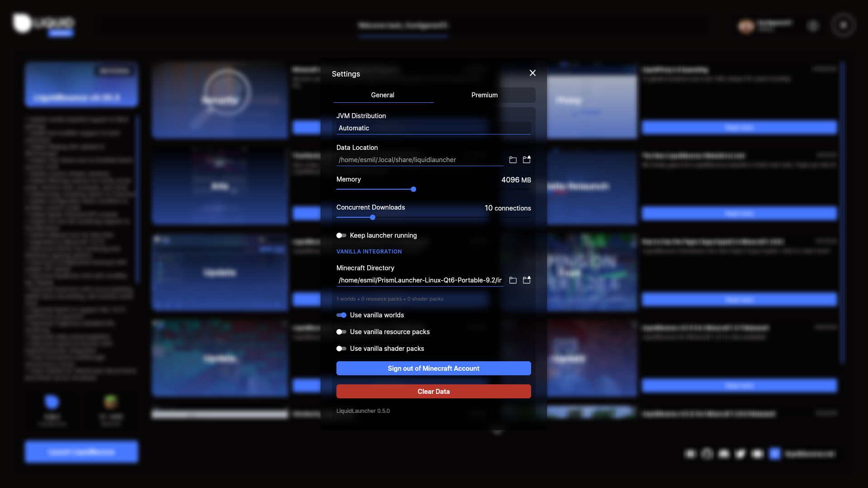Click the red Clear Data button
The height and width of the screenshot is (488, 868).
coord(434,392)
